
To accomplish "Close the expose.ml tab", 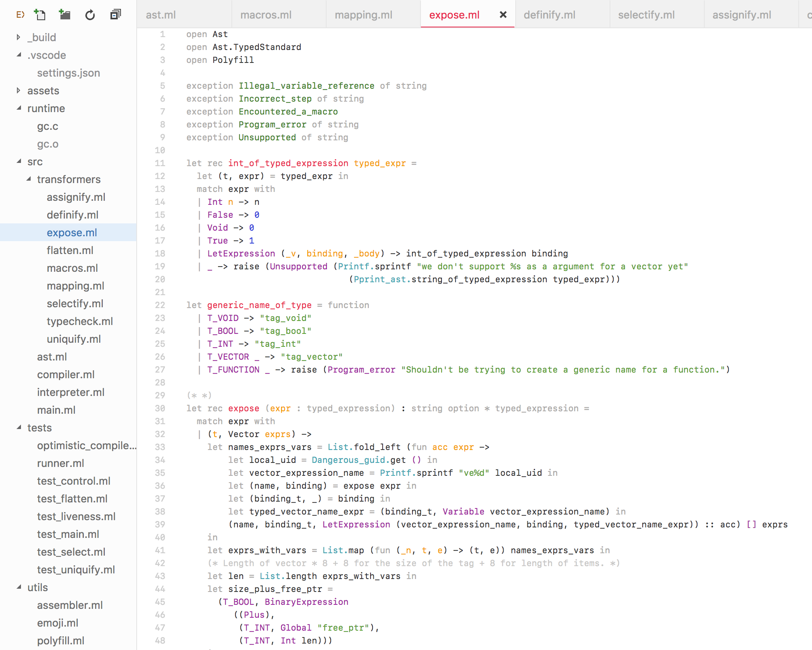I will click(503, 15).
